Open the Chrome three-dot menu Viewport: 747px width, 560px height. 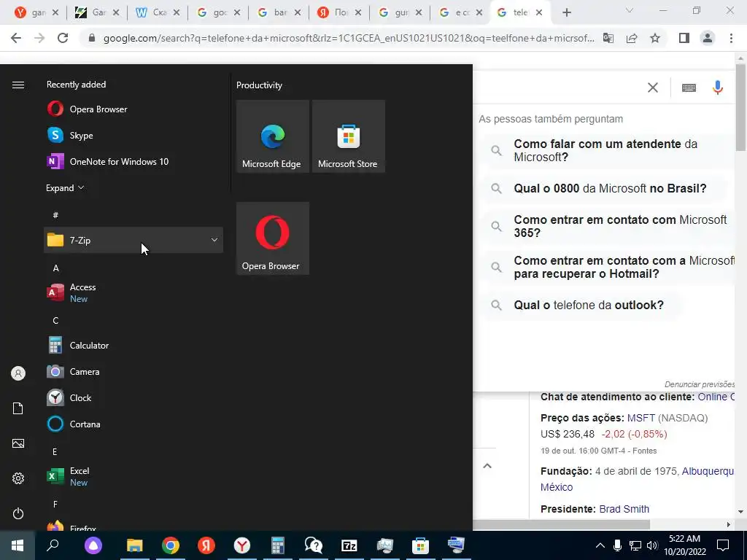click(x=731, y=38)
